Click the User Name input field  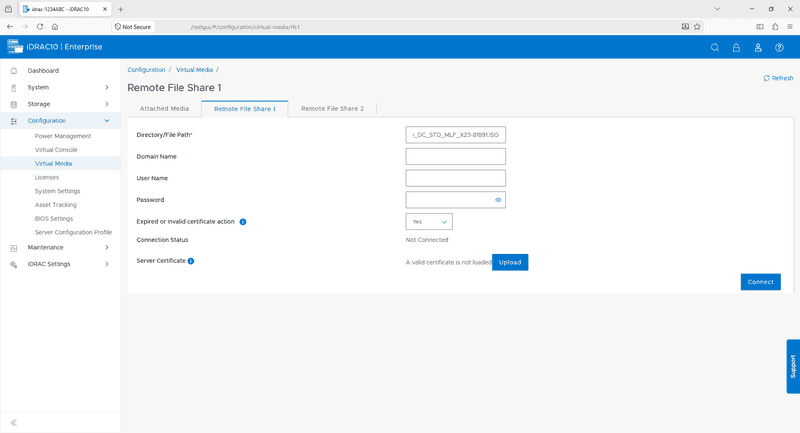(456, 178)
